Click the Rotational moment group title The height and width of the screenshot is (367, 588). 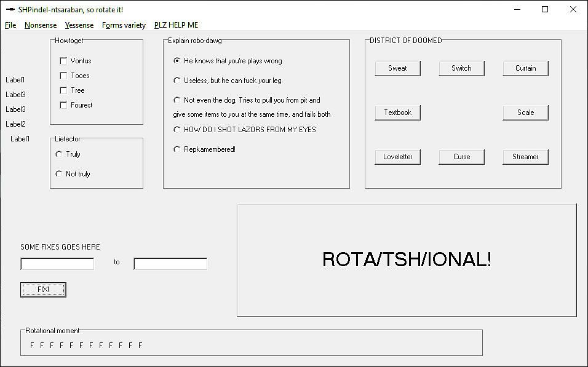point(52,331)
